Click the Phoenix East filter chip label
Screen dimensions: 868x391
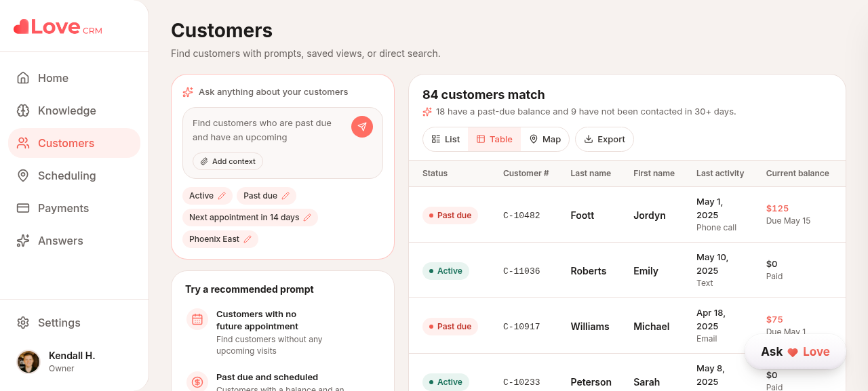(x=214, y=239)
